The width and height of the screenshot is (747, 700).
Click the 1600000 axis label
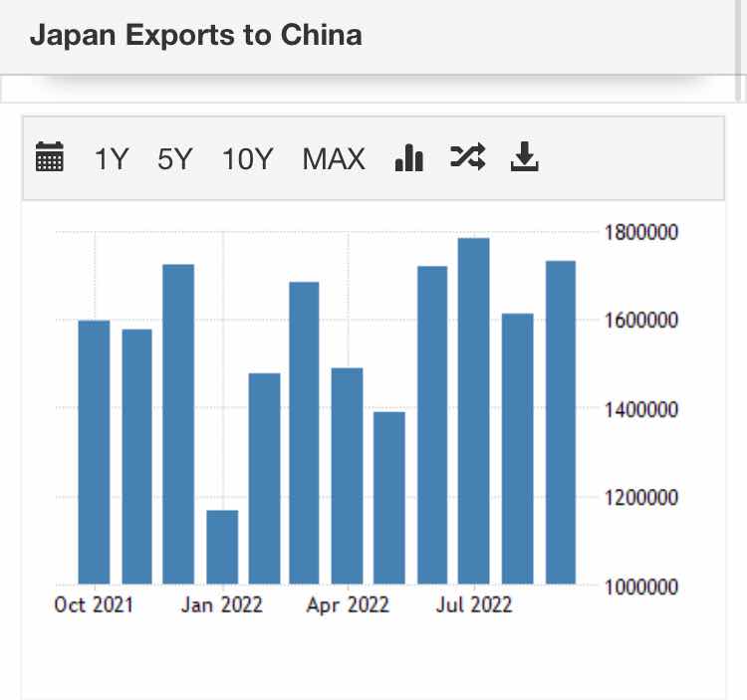click(641, 321)
